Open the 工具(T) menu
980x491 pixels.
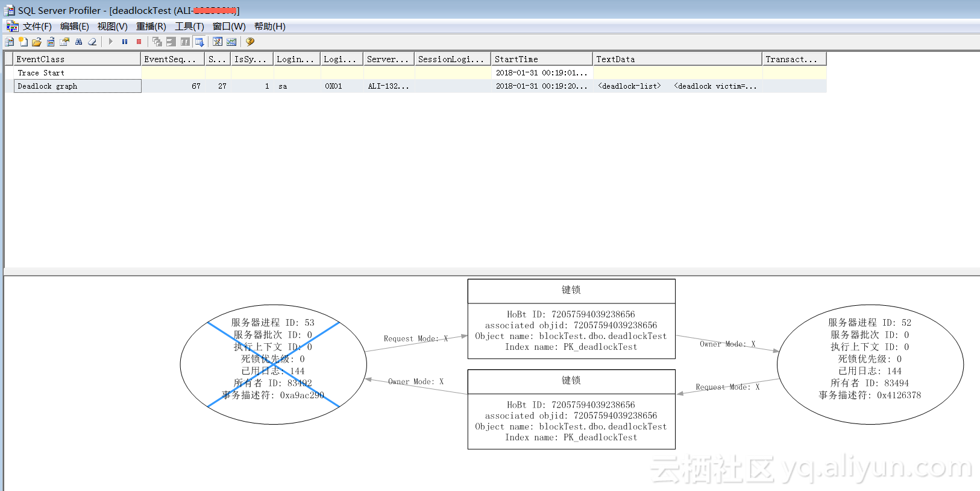pos(189,27)
